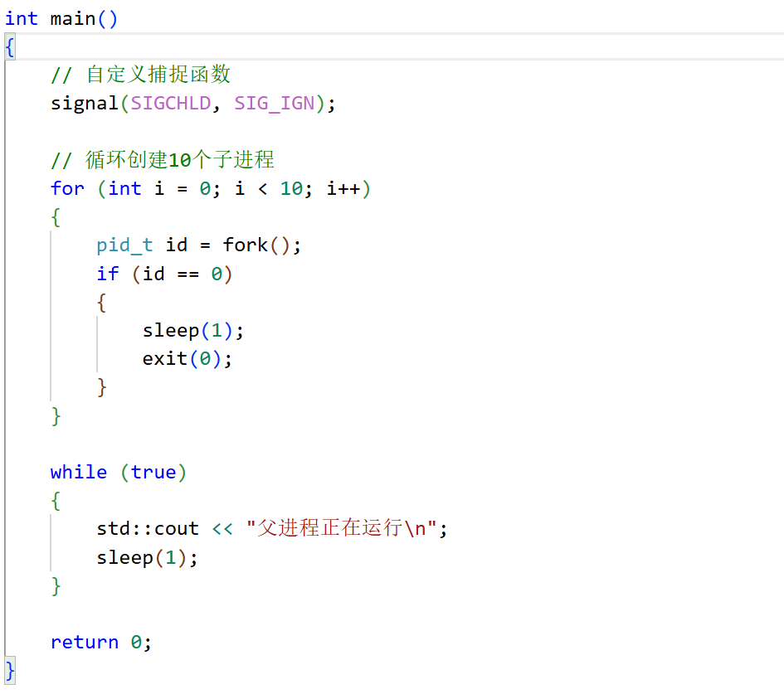Click the 'return 0;' statement

click(101, 643)
